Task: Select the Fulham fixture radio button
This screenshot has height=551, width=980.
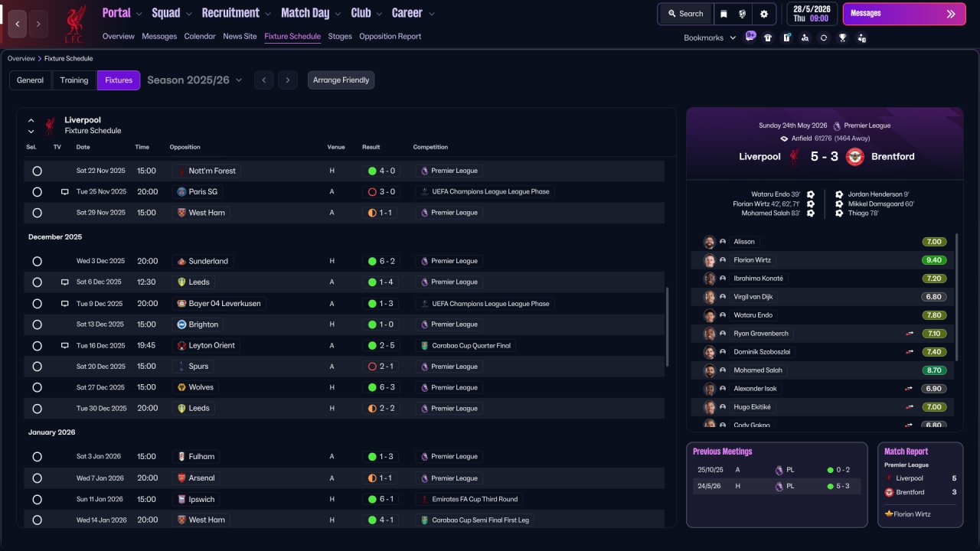Action: (37, 457)
